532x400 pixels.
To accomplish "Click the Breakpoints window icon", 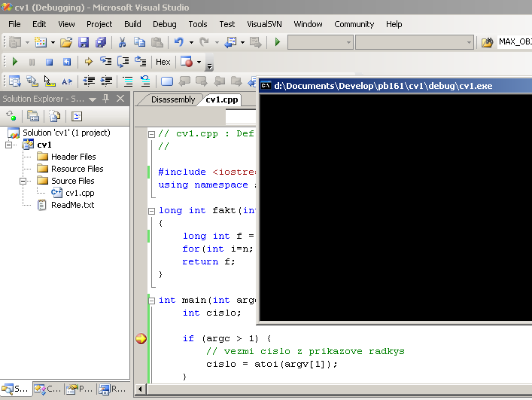I will click(187, 62).
